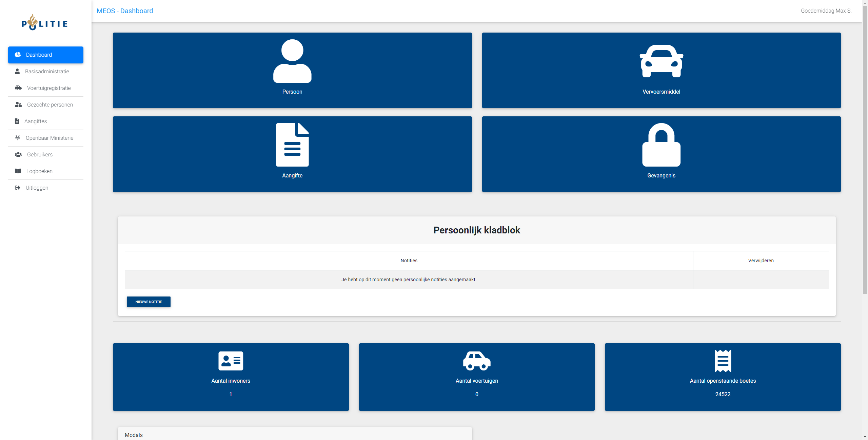
Task: Click the receipt icon for openstaande boetes
Action: (x=723, y=361)
